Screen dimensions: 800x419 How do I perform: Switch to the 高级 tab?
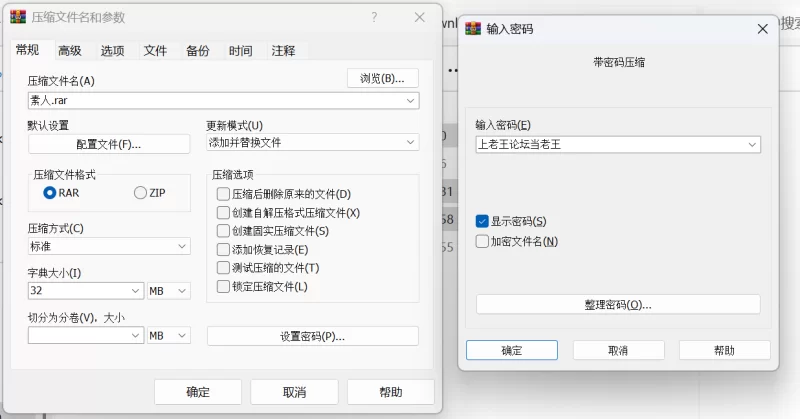point(69,51)
